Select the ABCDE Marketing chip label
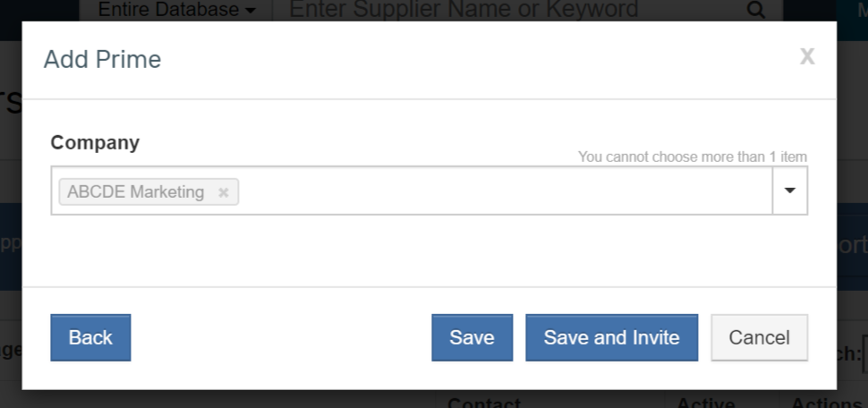Image resolution: width=868 pixels, height=408 pixels. coord(136,192)
